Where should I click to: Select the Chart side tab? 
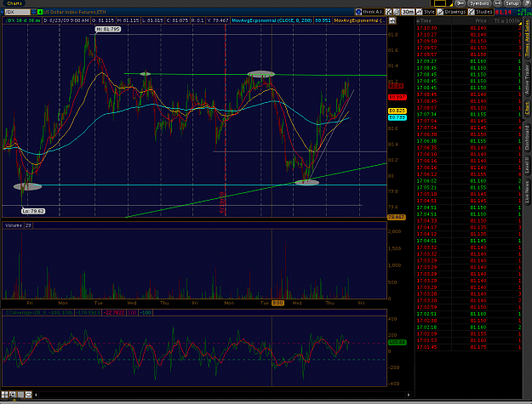click(x=527, y=108)
